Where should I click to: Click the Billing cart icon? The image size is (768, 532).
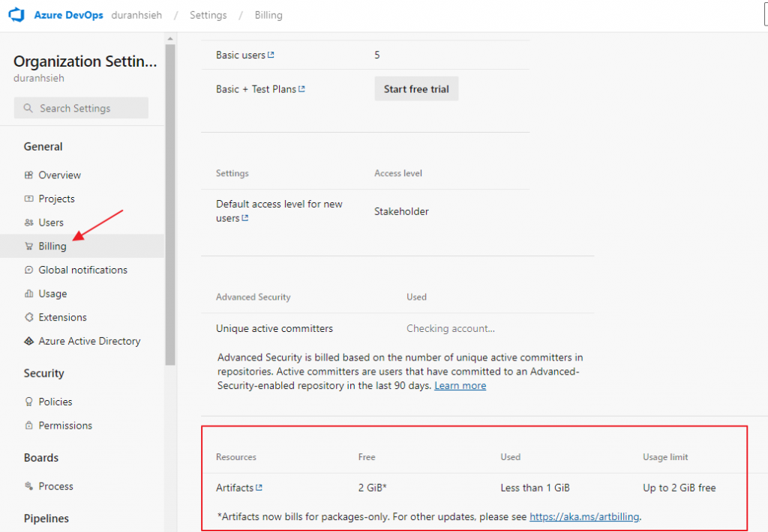coord(29,246)
